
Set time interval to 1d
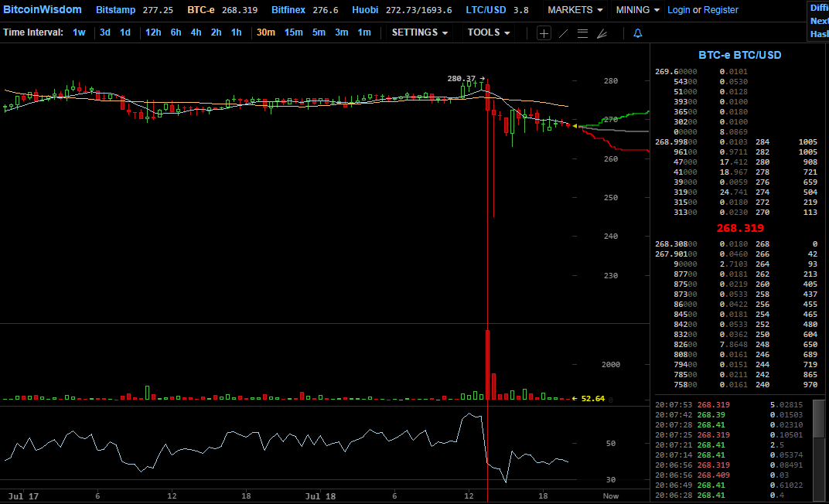tap(125, 32)
